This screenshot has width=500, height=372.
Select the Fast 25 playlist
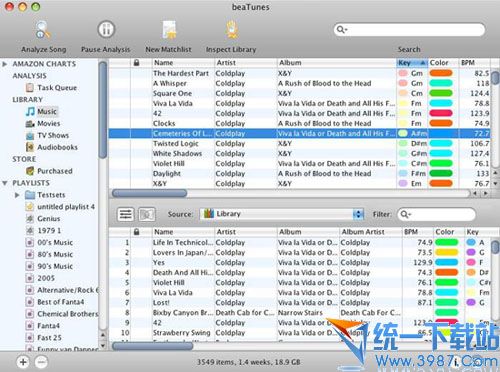(44, 338)
